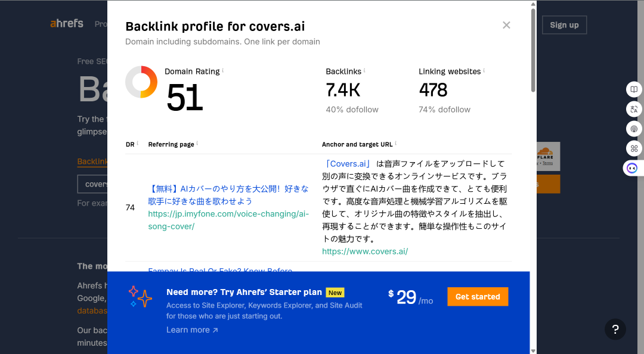
Task: Click the DR column header
Action: [130, 145]
